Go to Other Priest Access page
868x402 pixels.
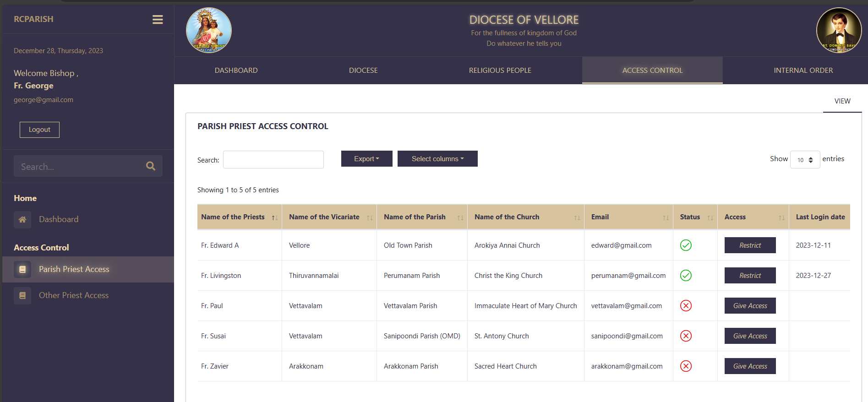pyautogui.click(x=74, y=296)
